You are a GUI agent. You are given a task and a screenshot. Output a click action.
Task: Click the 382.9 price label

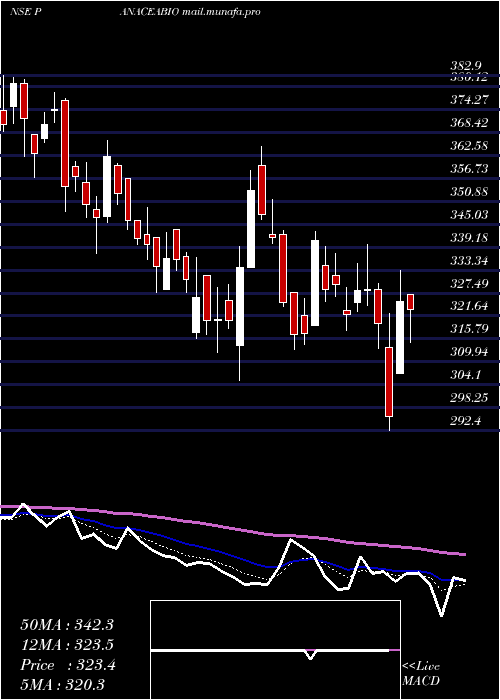click(x=468, y=66)
